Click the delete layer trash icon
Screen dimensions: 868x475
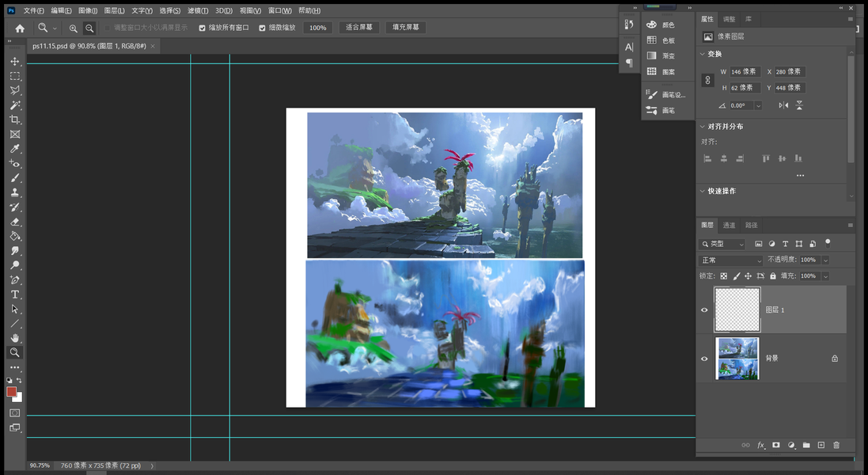[x=836, y=445]
